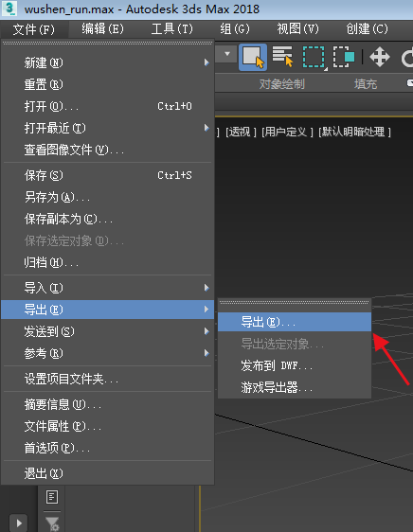Open the Select by Name tool

[282, 56]
